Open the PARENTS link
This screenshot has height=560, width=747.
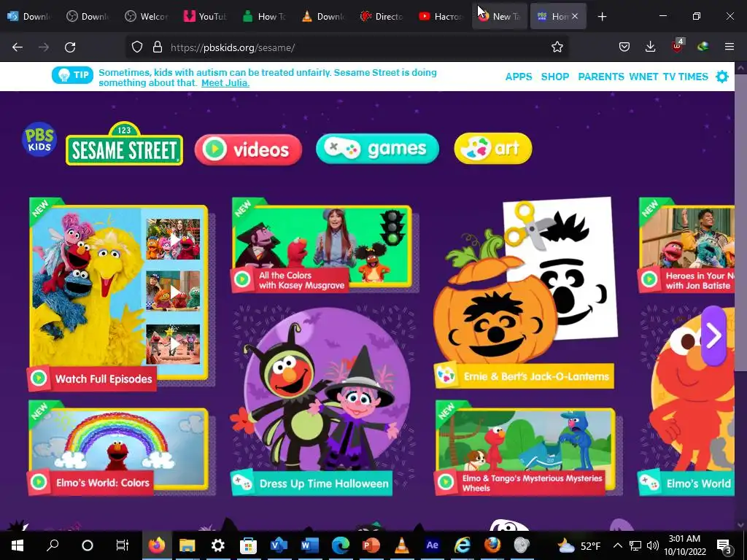[x=601, y=77]
